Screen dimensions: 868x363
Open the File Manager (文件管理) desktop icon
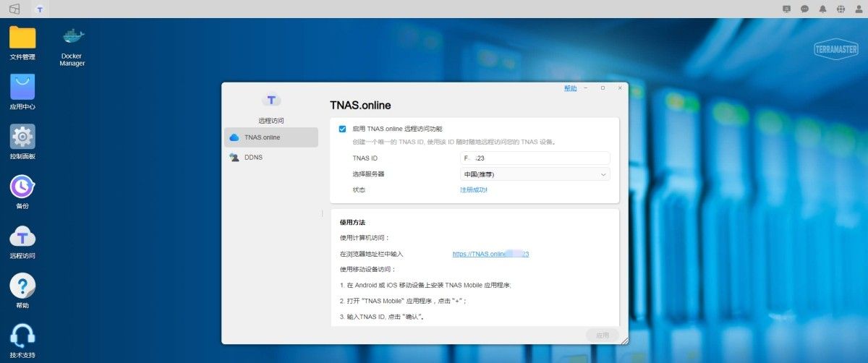[22, 38]
